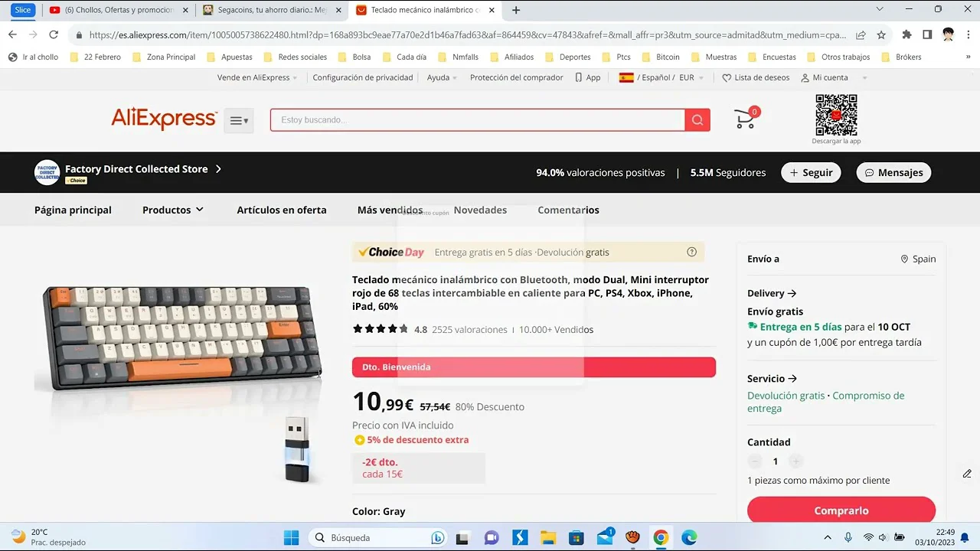Open File Explorer from the taskbar

click(x=547, y=537)
